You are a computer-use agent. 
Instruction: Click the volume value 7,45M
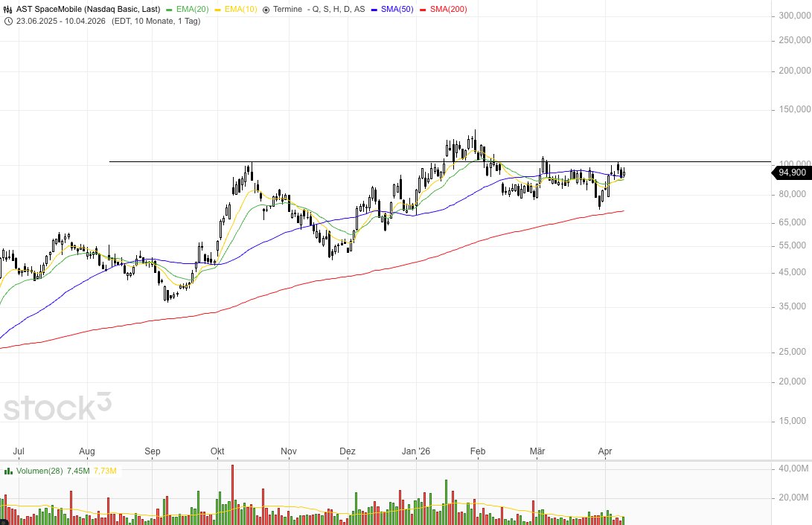tap(78, 471)
